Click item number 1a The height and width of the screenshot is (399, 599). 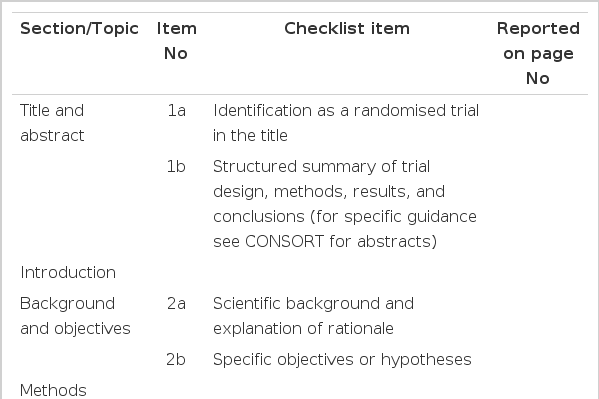tap(176, 111)
